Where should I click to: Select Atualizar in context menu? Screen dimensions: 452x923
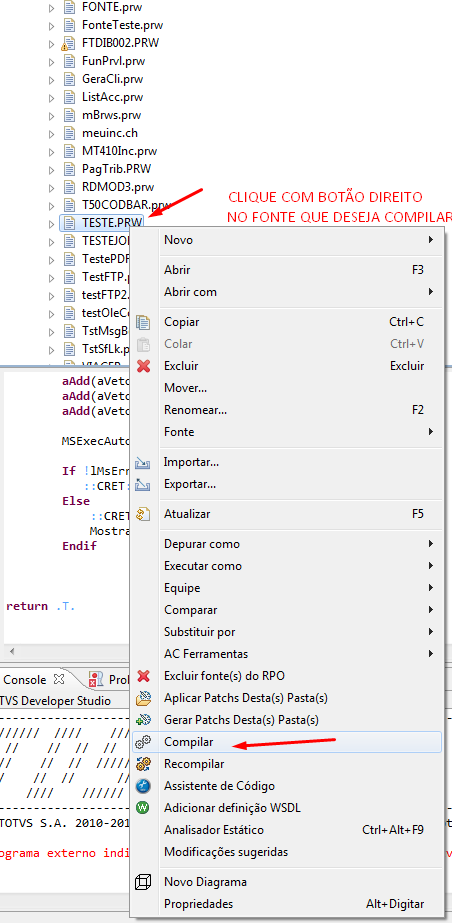pyautogui.click(x=287, y=514)
